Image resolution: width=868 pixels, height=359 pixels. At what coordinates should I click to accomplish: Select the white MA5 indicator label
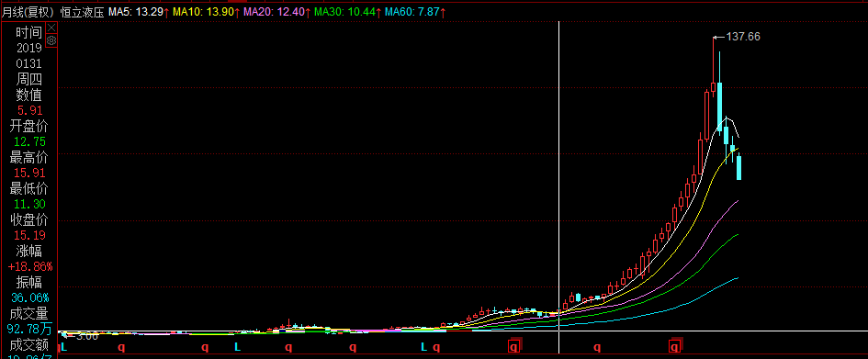pos(139,12)
